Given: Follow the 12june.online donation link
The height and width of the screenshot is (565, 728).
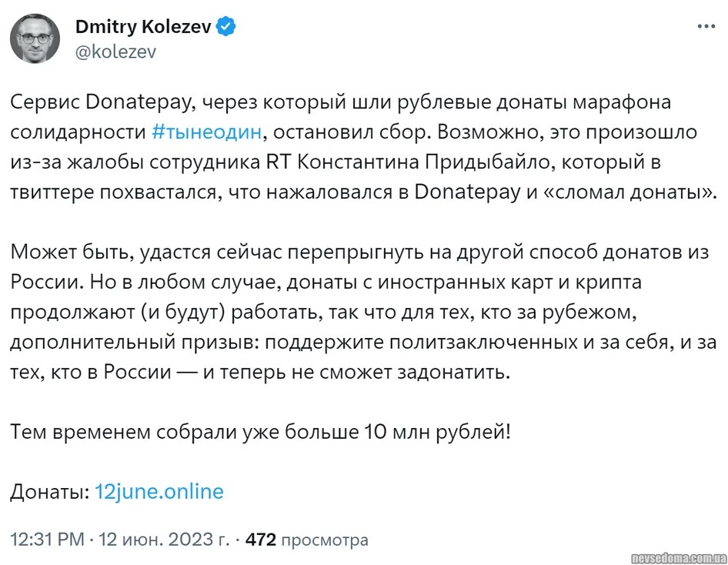Looking at the screenshot, I should 159,491.
